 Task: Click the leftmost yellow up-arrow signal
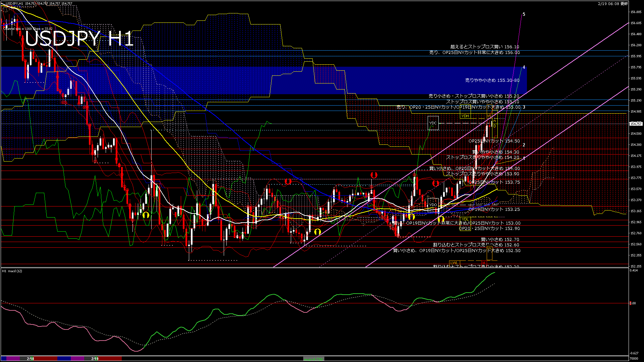click(146, 215)
